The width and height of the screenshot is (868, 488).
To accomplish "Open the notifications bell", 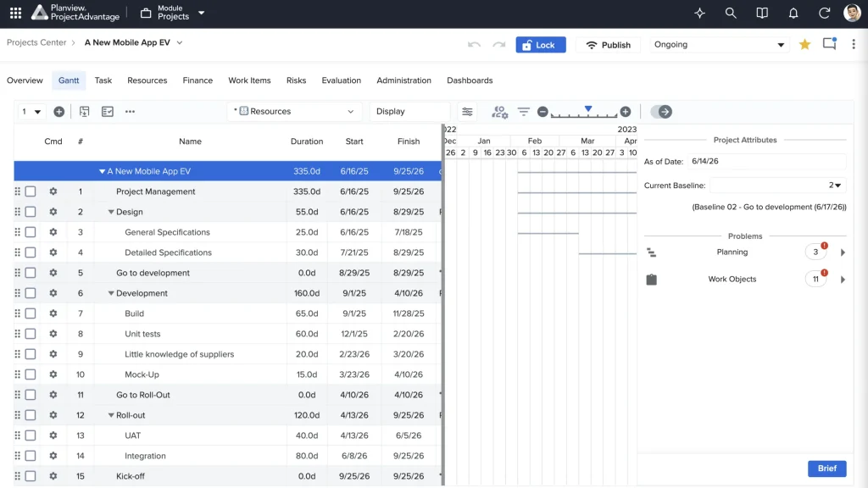I will pos(793,13).
